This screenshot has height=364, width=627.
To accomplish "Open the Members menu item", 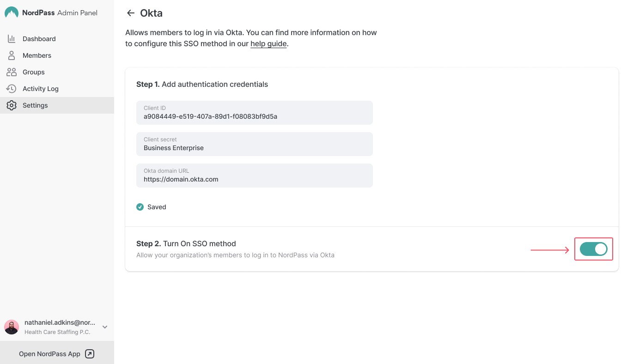I will click(x=57, y=55).
